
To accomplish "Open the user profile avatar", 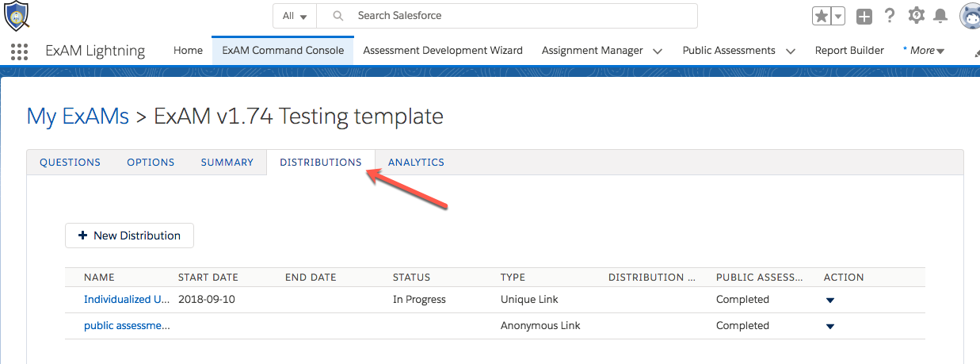I will [970, 16].
